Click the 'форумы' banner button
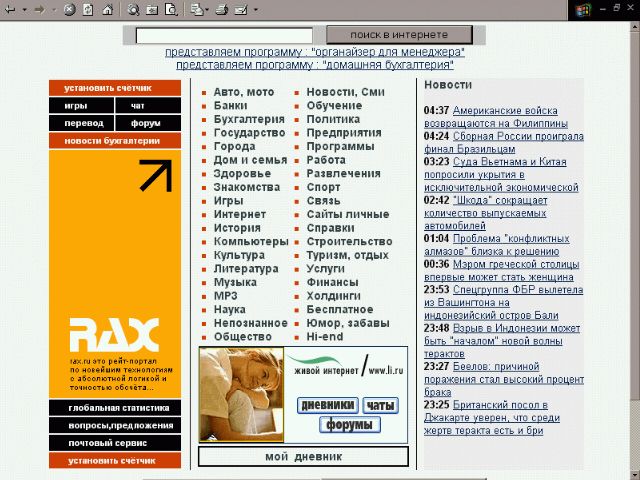 pyautogui.click(x=350, y=424)
